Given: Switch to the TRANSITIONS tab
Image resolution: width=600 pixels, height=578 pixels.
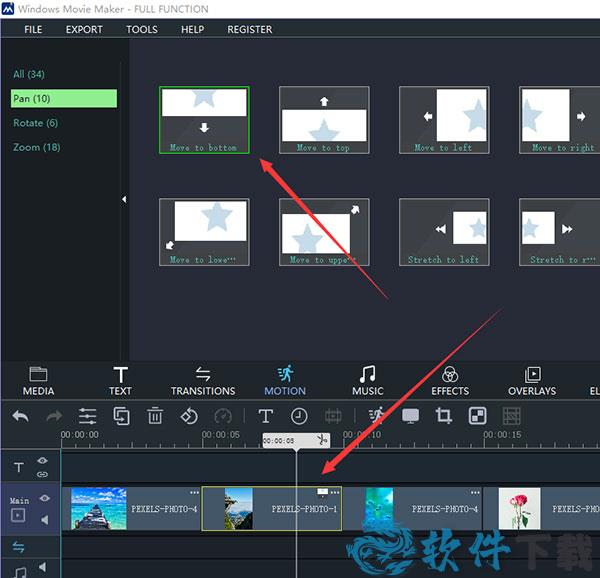Looking at the screenshot, I should pos(203,381).
